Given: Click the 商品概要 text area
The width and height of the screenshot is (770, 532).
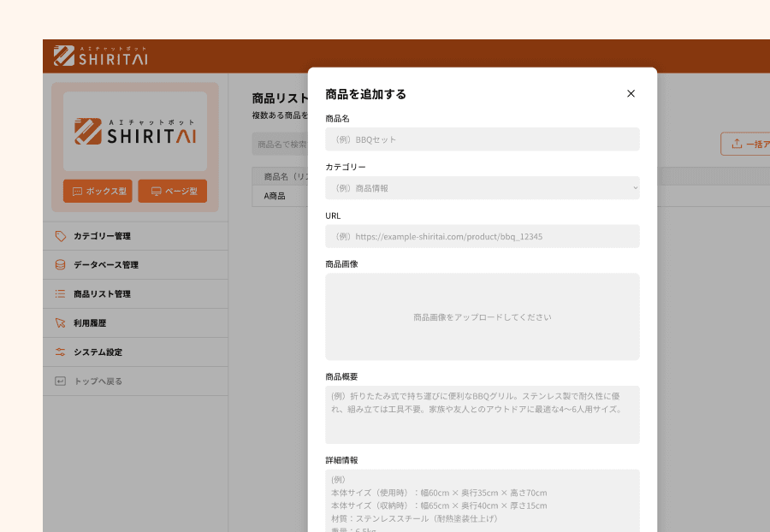Looking at the screenshot, I should click(482, 415).
